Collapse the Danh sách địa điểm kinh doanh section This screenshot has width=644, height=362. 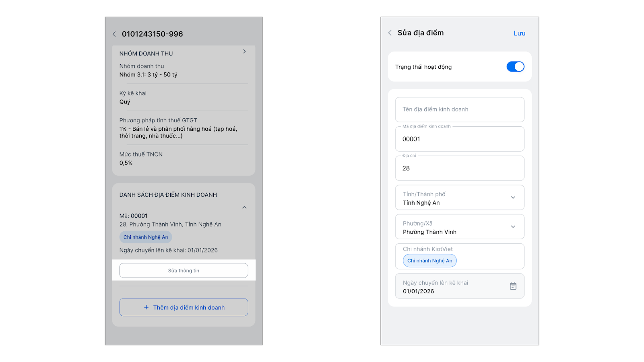tap(244, 208)
